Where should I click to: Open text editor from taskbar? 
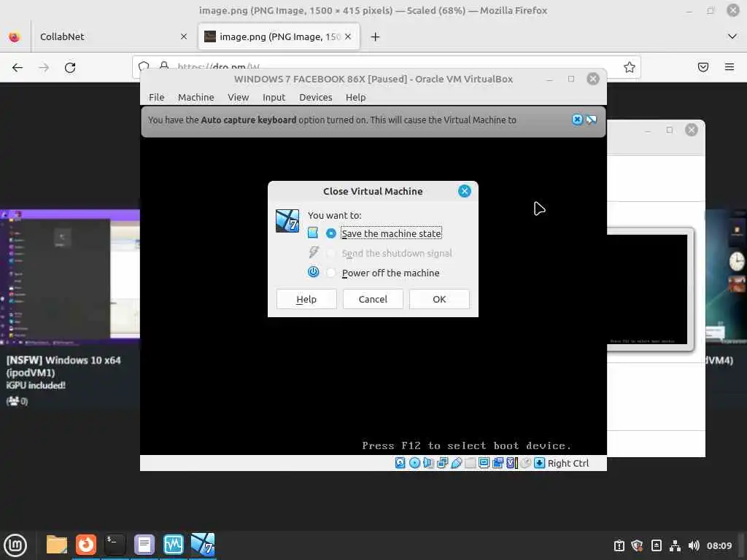(x=144, y=545)
